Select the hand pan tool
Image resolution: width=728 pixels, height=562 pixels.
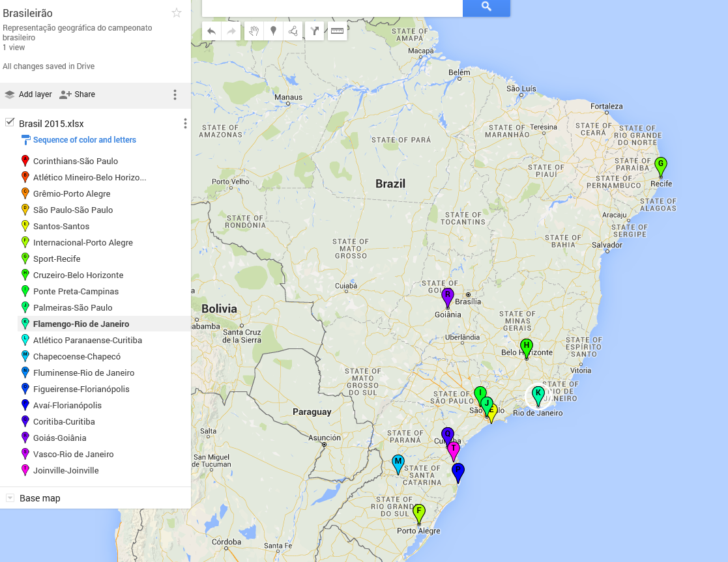(254, 31)
